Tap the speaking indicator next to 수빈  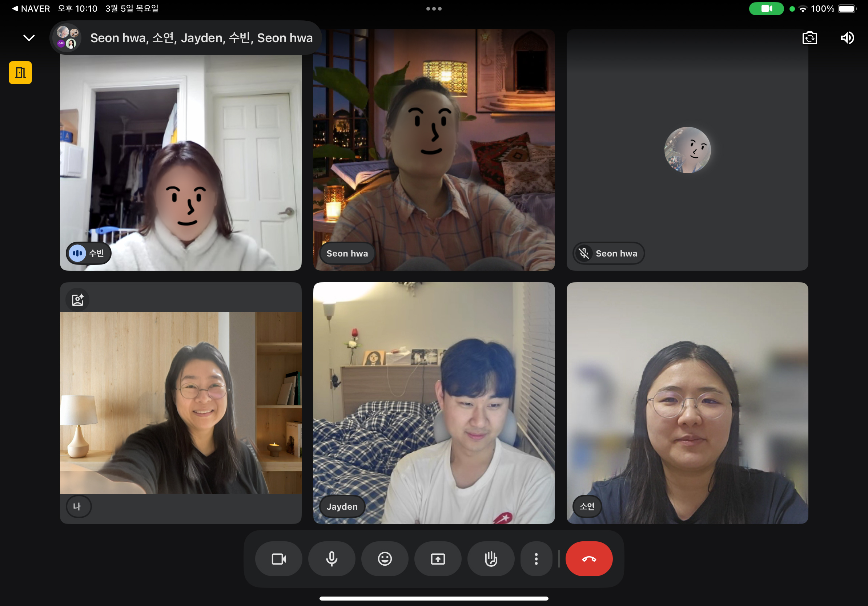77,253
